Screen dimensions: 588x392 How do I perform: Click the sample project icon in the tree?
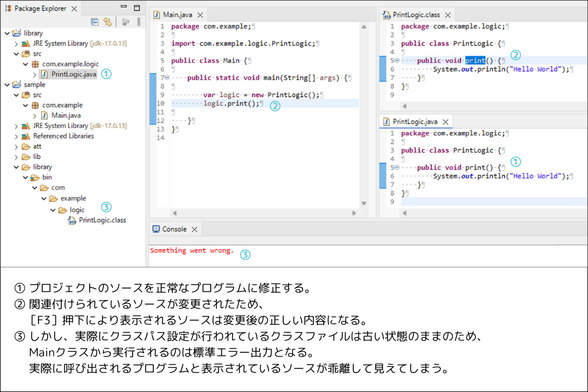tap(17, 84)
